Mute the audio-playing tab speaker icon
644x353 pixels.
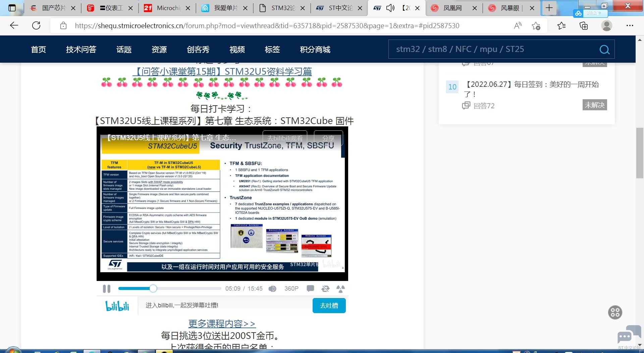[x=390, y=8]
